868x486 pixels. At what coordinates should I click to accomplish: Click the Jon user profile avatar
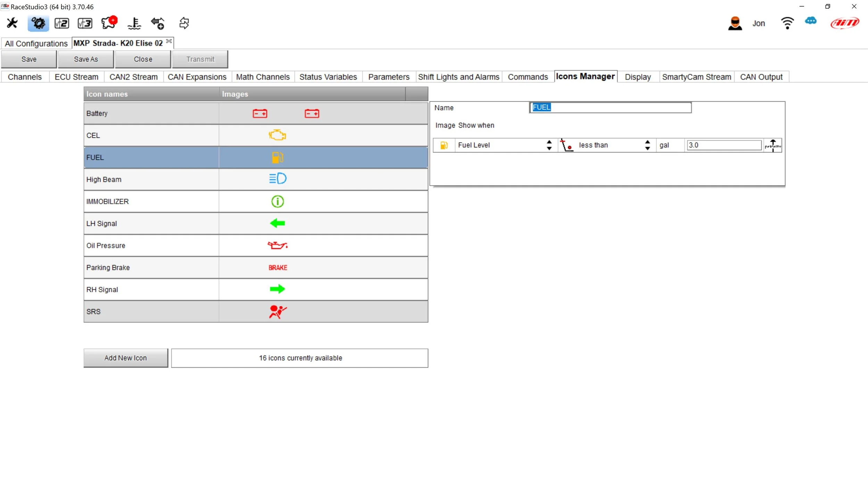coord(735,24)
